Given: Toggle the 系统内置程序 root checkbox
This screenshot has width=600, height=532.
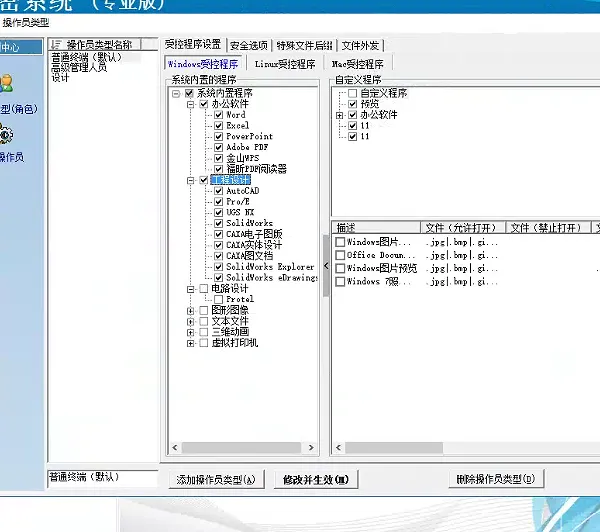Looking at the screenshot, I should click(189, 93).
